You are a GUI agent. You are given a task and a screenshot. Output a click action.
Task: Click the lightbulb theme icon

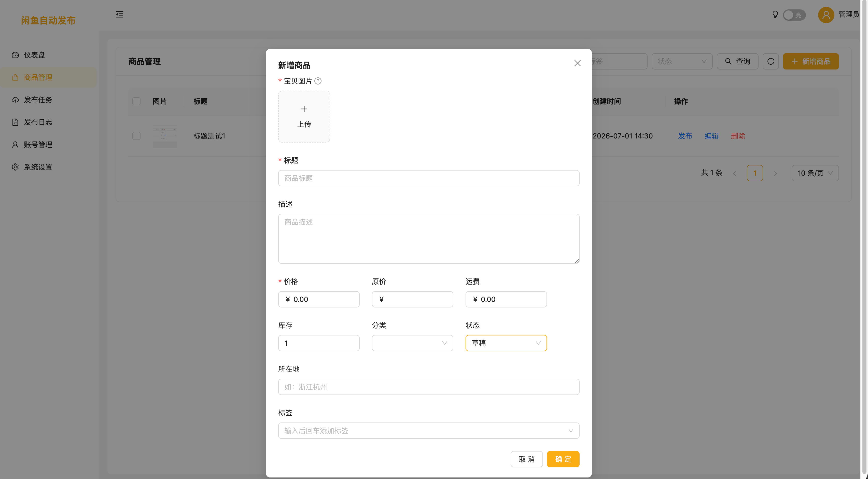tap(775, 14)
